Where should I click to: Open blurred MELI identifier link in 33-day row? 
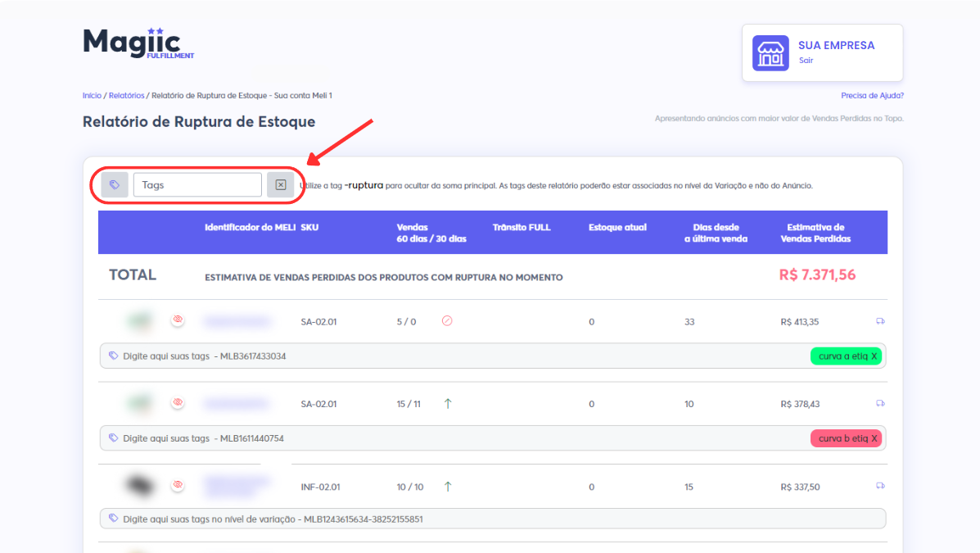pos(237,321)
